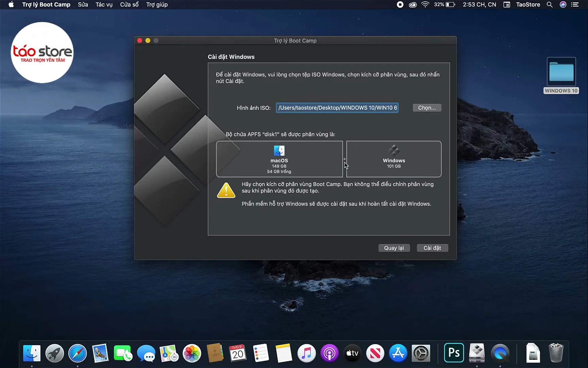This screenshot has height=368, width=588.
Task: Launch QuickTime Player from the Dock
Action: pyautogui.click(x=500, y=353)
